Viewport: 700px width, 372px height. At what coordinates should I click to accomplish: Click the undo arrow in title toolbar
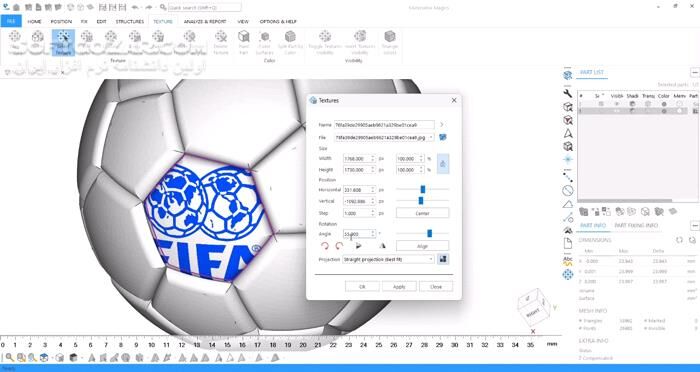[x=134, y=8]
